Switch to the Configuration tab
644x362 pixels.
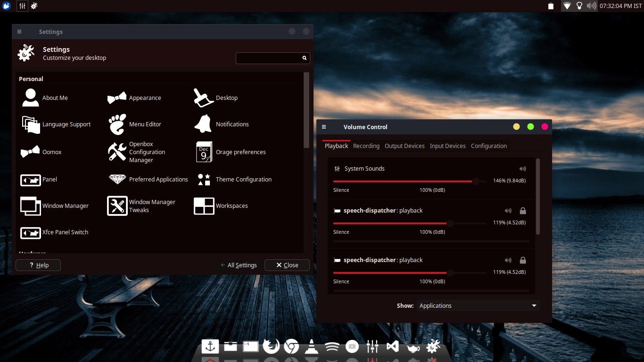[489, 146]
